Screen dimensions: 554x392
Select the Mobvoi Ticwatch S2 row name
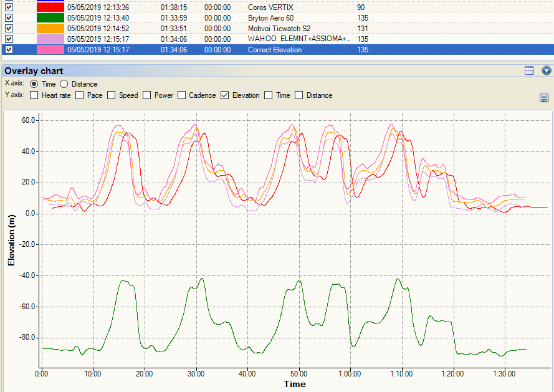[279, 29]
